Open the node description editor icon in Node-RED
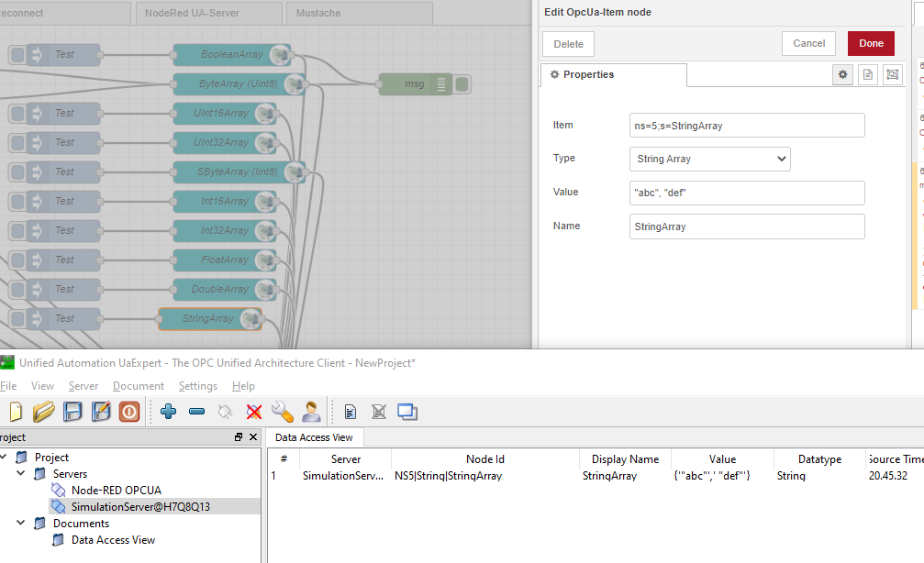Image resolution: width=924 pixels, height=563 pixels. coord(866,74)
